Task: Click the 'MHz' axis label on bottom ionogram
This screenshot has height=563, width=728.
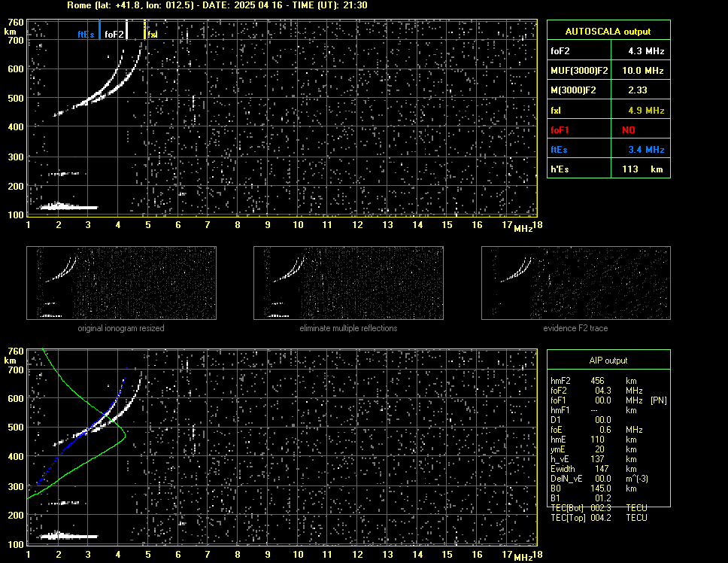Action: pyautogui.click(x=523, y=557)
